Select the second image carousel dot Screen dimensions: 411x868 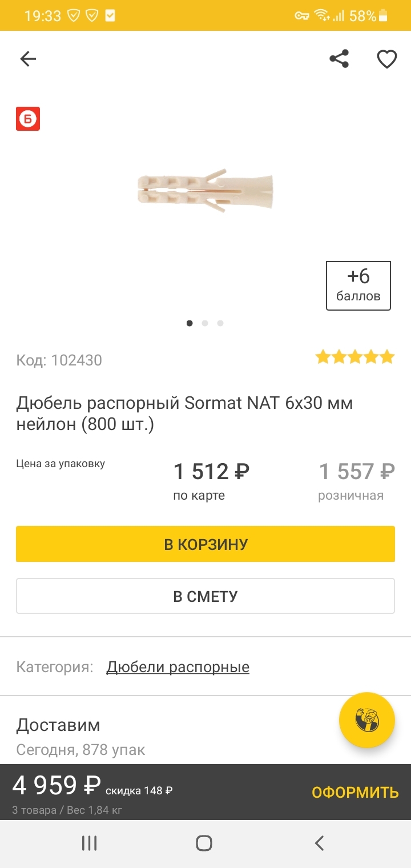click(x=205, y=323)
